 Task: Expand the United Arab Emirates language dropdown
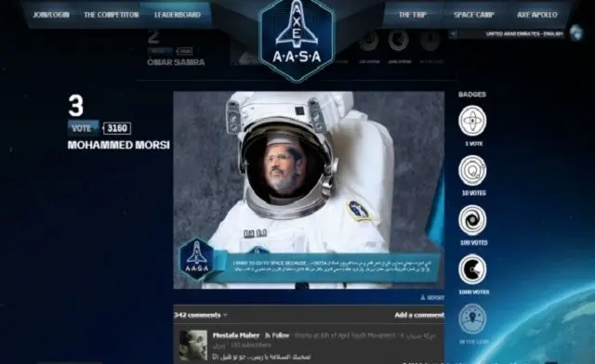453,33
